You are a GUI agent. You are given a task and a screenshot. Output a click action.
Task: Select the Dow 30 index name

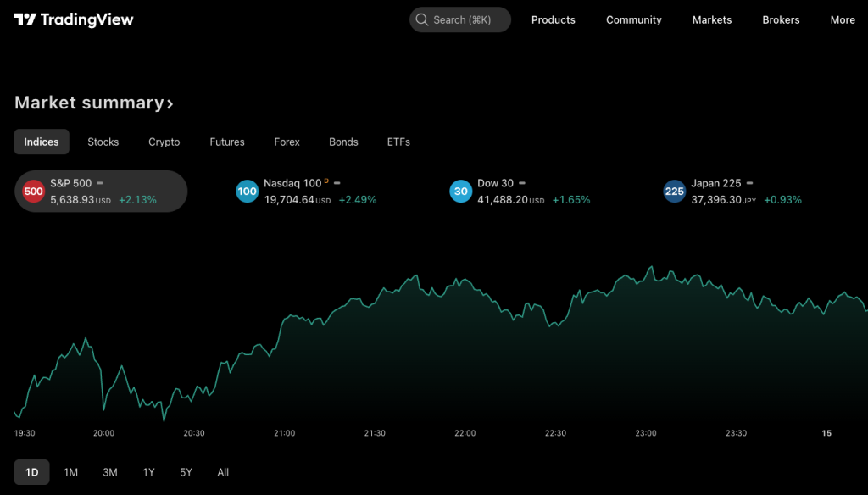click(x=495, y=183)
